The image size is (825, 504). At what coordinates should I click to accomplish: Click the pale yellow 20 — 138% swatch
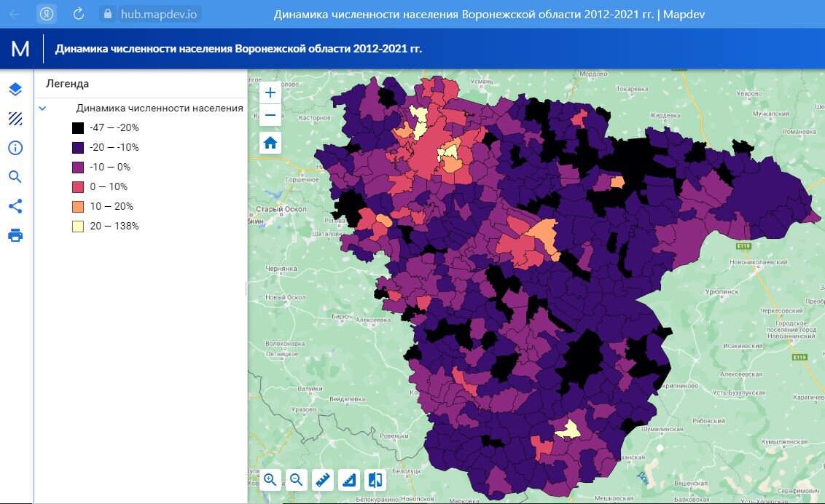coord(78,227)
